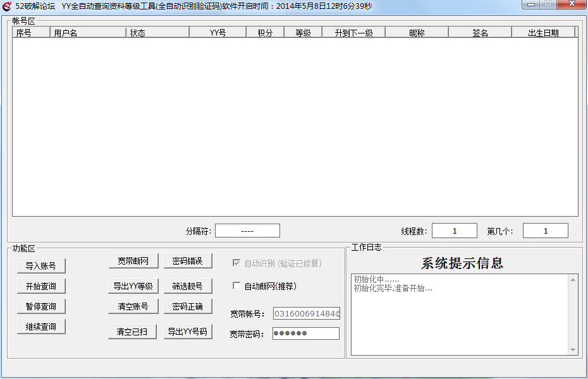The width and height of the screenshot is (588, 379).
Task: Pause query using 暂停查询 button
Action: 41,306
